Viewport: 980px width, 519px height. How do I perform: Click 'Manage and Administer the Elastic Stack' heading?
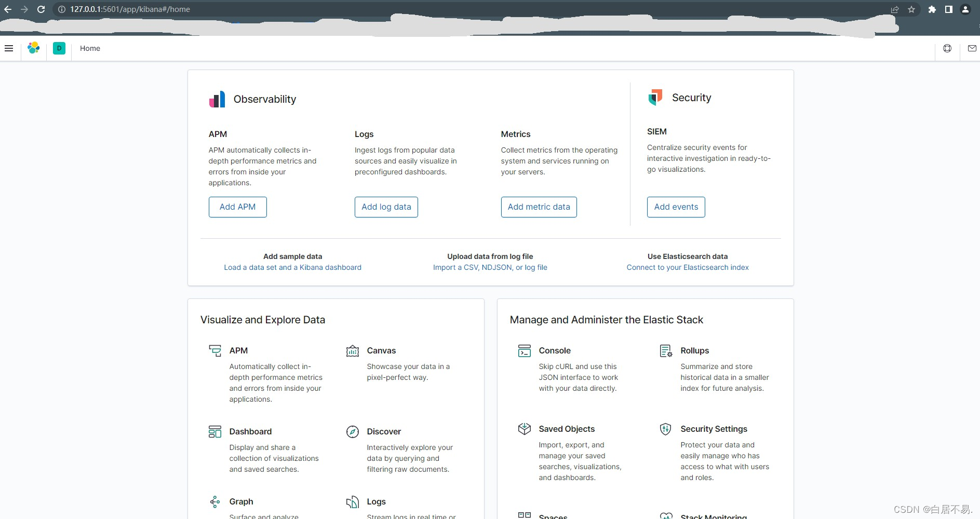click(607, 320)
